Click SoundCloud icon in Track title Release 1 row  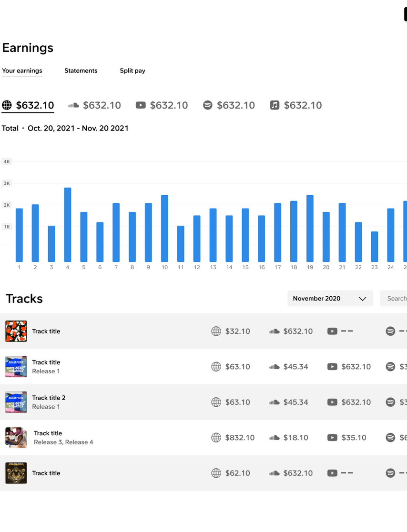pyautogui.click(x=274, y=367)
